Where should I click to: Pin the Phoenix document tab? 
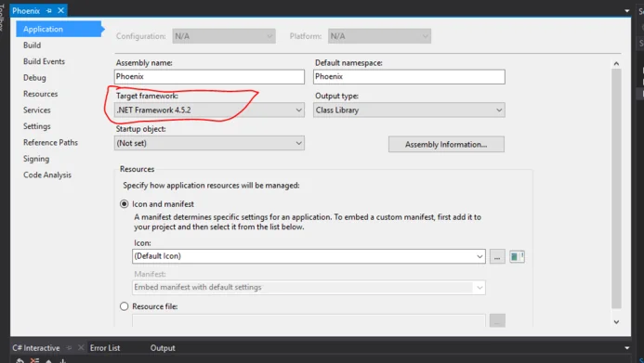tap(49, 10)
